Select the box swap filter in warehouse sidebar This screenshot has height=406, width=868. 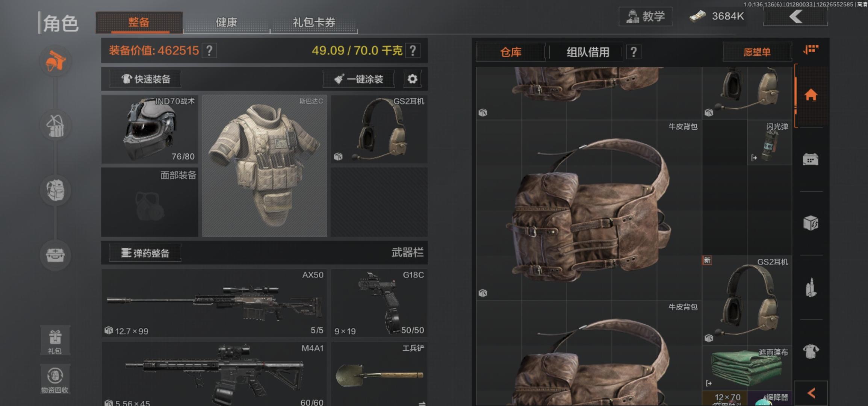[x=811, y=223]
